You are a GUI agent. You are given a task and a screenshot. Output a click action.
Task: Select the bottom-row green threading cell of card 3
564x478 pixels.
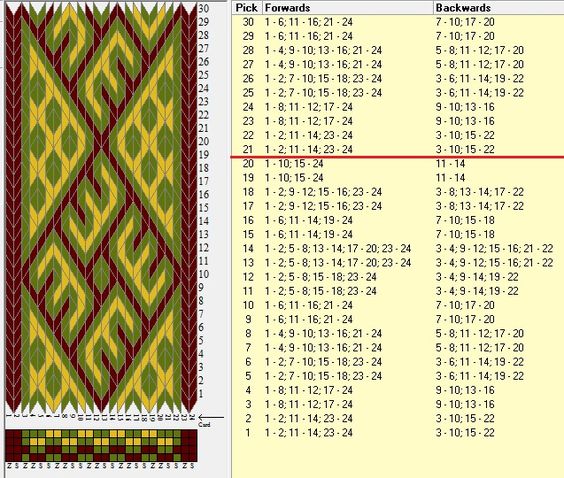click(25, 457)
